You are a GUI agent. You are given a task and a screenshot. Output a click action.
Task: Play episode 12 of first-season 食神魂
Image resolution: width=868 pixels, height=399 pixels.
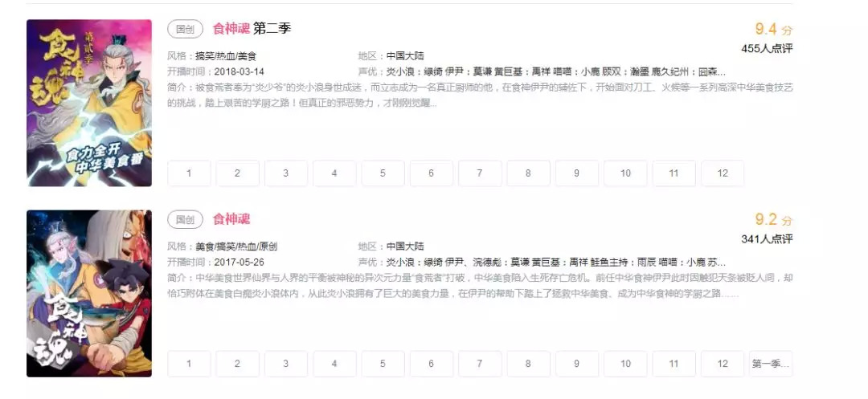(x=723, y=364)
